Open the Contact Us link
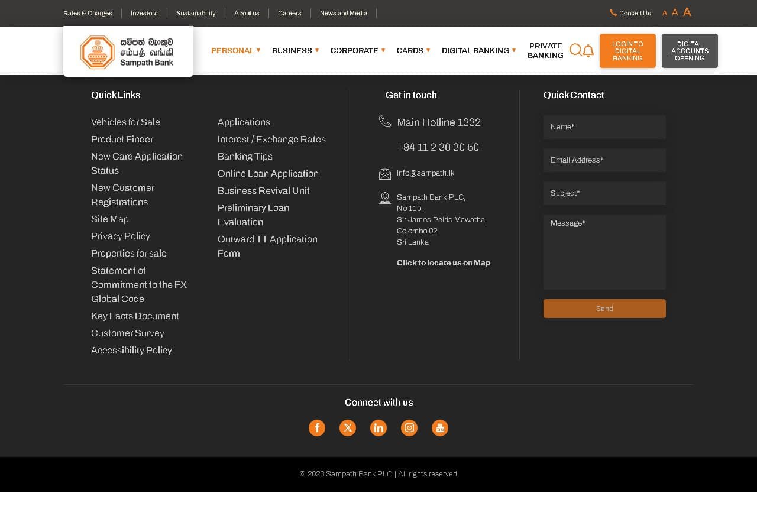The image size is (757, 532). click(635, 13)
